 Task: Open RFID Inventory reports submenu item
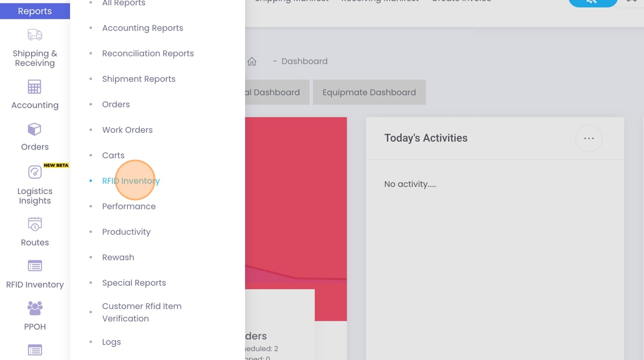click(x=131, y=181)
